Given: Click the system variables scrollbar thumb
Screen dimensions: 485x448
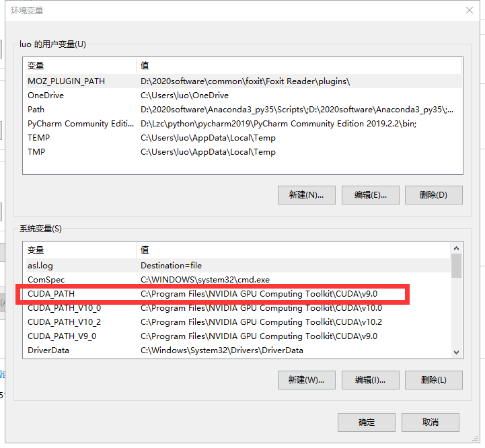Looking at the screenshot, I should pyautogui.click(x=456, y=266).
